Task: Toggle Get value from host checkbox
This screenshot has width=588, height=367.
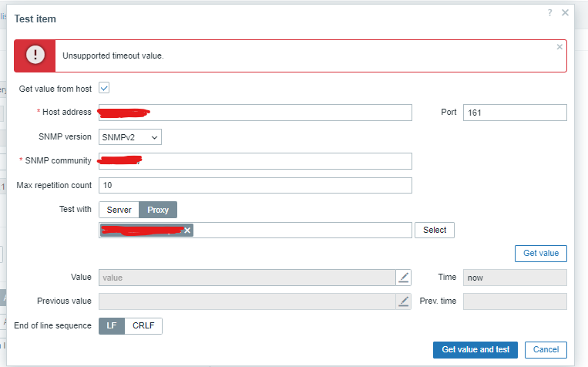Action: pyautogui.click(x=104, y=89)
